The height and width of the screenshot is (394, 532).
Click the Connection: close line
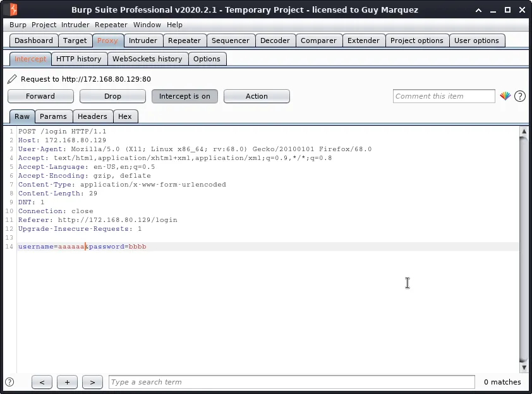click(x=56, y=211)
